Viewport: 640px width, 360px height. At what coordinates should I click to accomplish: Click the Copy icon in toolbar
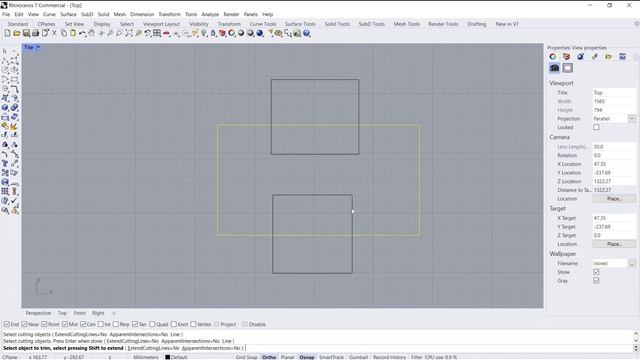pyautogui.click(x=64, y=33)
